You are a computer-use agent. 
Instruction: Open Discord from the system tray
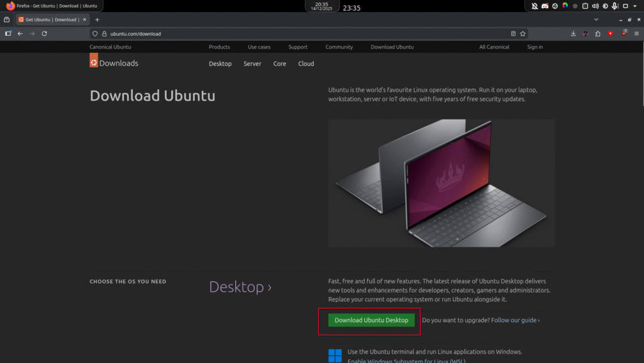545,6
